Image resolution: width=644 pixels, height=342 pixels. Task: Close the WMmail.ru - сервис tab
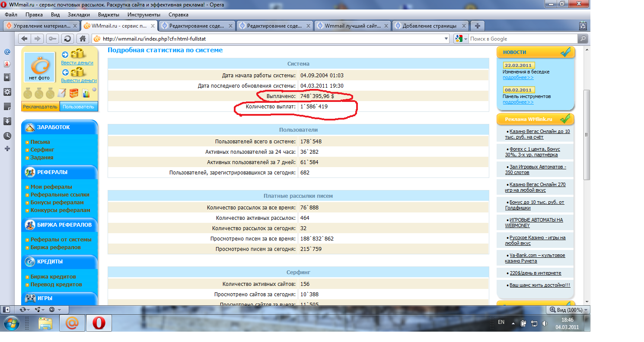[152, 26]
